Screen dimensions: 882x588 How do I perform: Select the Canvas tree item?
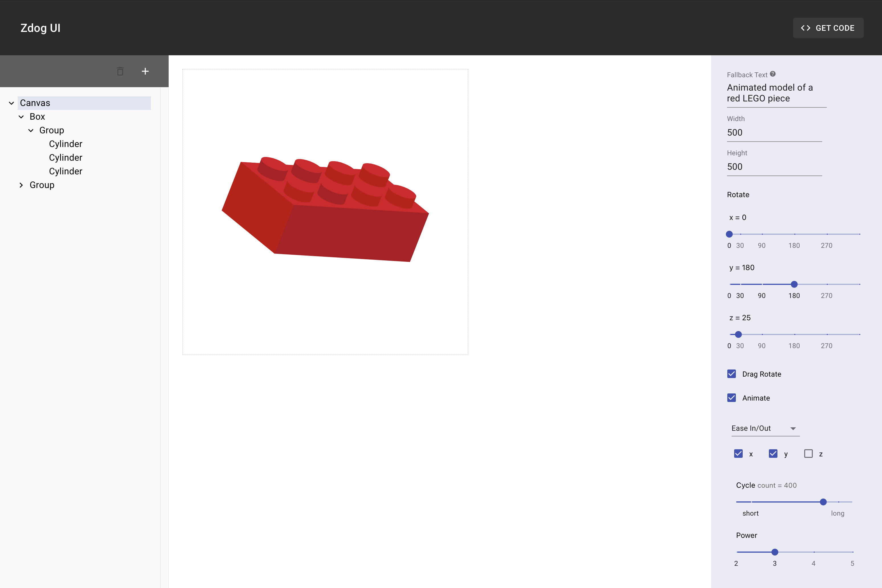point(84,103)
